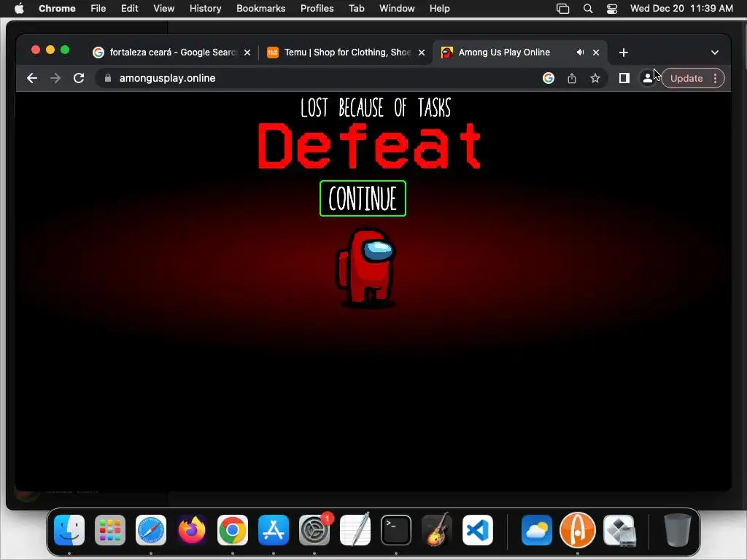
Task: Open App Store from the Dock
Action: [274, 530]
